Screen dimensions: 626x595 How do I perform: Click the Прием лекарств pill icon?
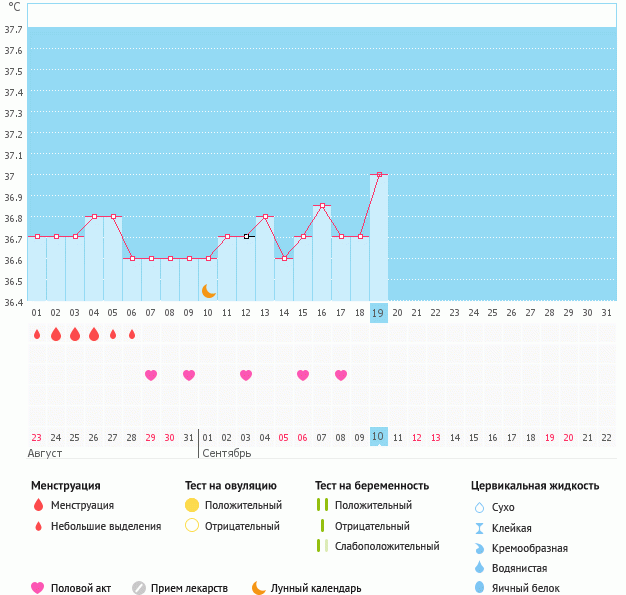139,588
